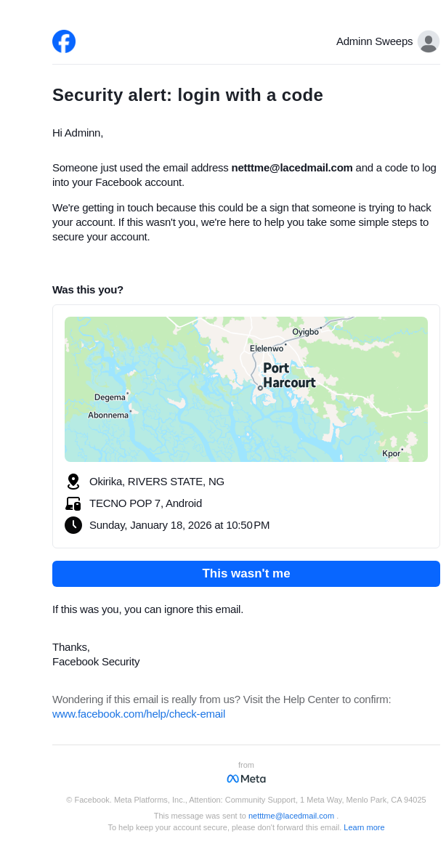
Task: Click the Sunday, January 18, 2026 timestamp
Action: 179,525
